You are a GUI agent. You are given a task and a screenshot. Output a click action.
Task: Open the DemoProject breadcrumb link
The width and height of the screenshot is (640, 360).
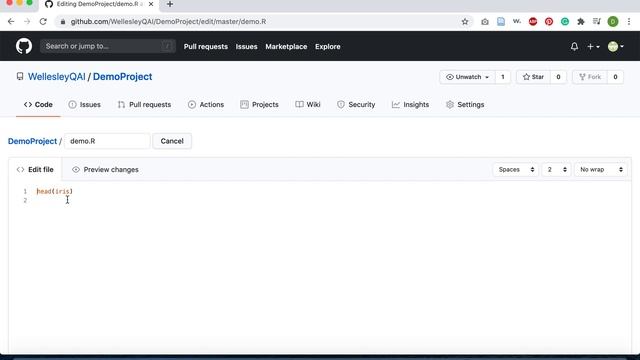coord(32,141)
